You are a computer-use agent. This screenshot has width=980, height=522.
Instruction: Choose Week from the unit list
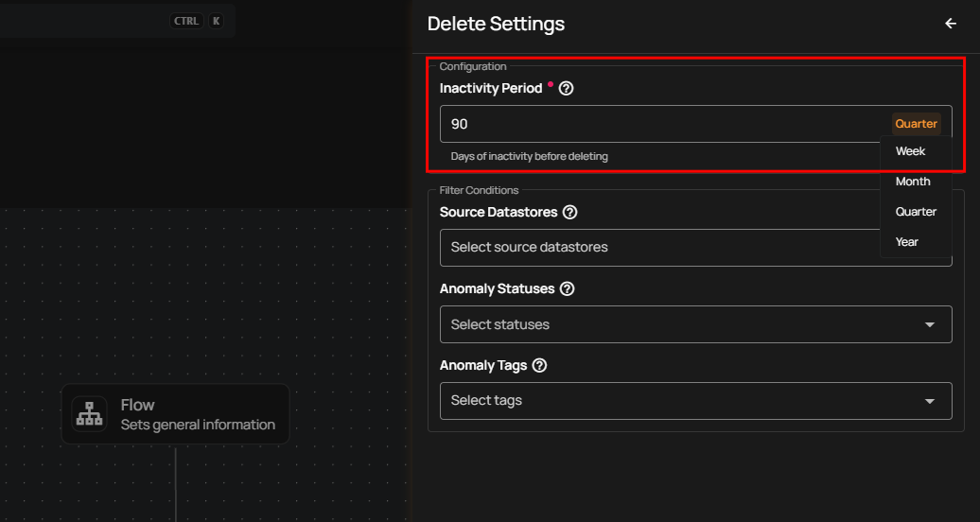(x=910, y=151)
